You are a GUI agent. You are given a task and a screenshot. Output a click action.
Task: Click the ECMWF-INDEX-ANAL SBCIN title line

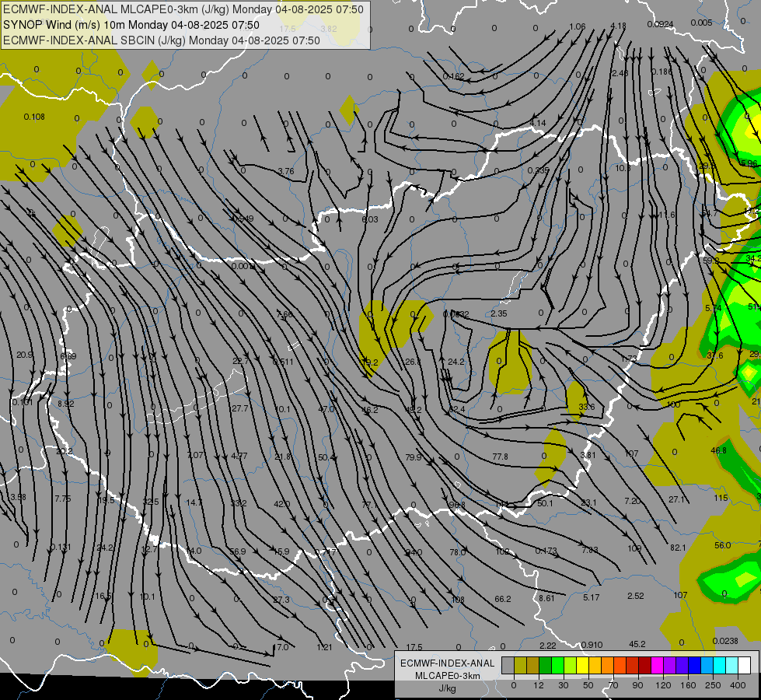[161, 40]
